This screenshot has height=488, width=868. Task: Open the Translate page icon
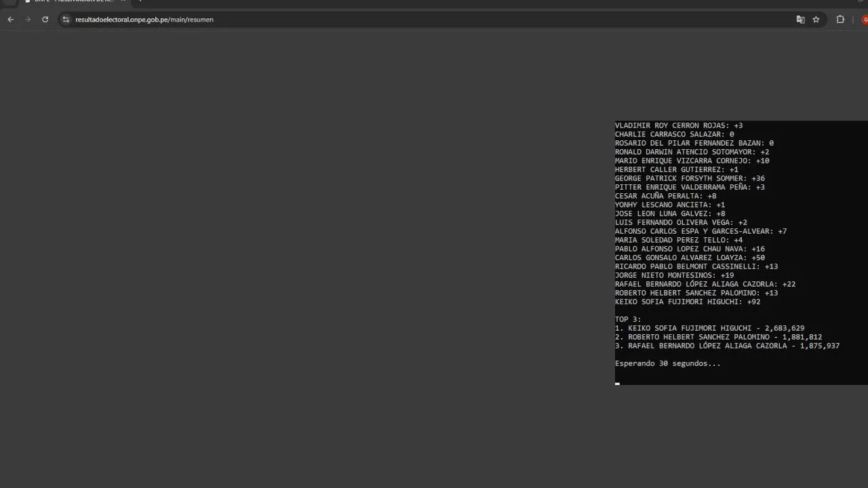pyautogui.click(x=800, y=20)
